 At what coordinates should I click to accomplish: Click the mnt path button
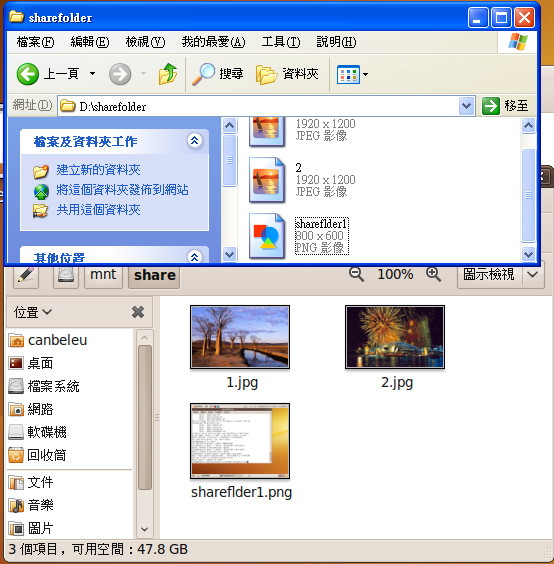click(103, 275)
